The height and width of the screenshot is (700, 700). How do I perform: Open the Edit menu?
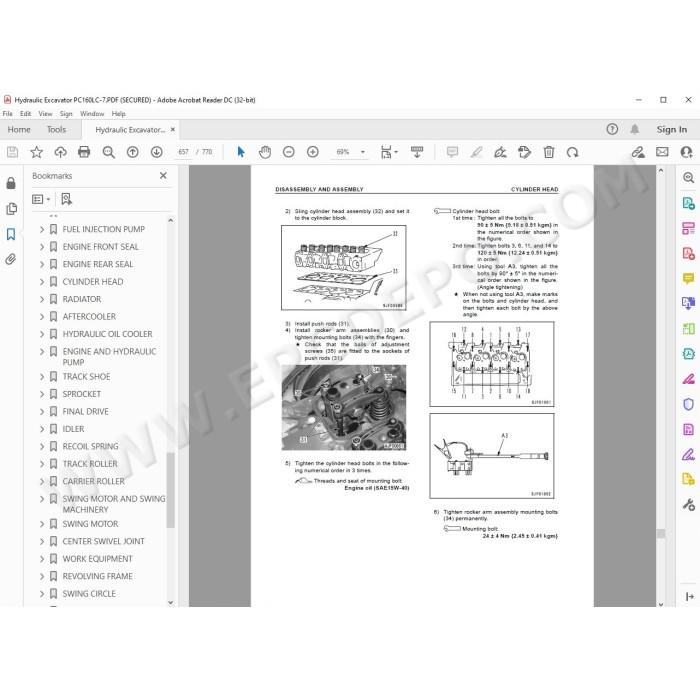tap(25, 114)
